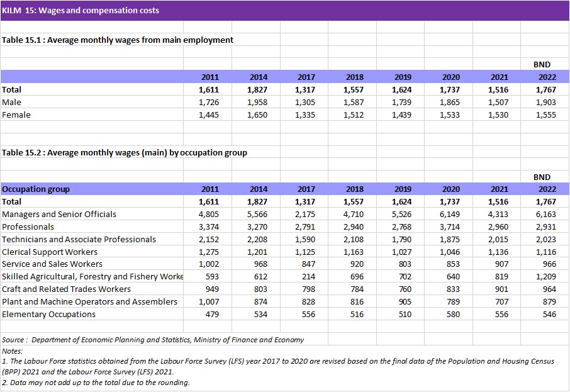
Task: Click the "Service and Sales Workers" row label
Action: coord(52,264)
